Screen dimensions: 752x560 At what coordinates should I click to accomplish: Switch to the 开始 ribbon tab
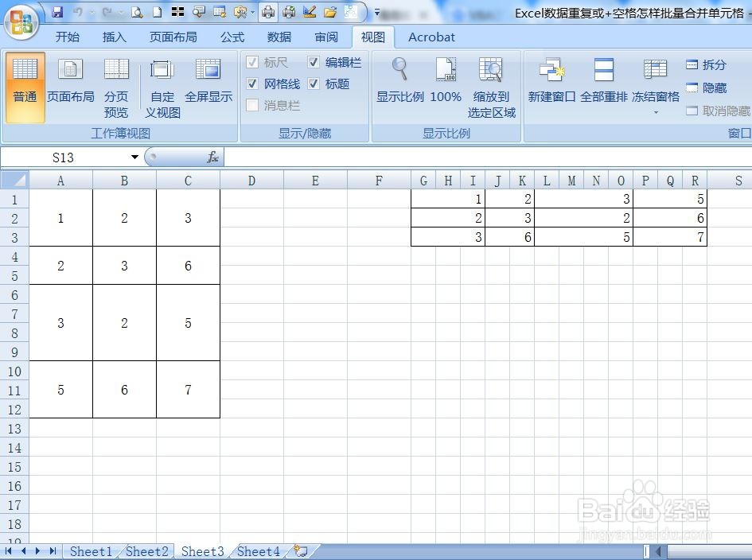[x=68, y=37]
